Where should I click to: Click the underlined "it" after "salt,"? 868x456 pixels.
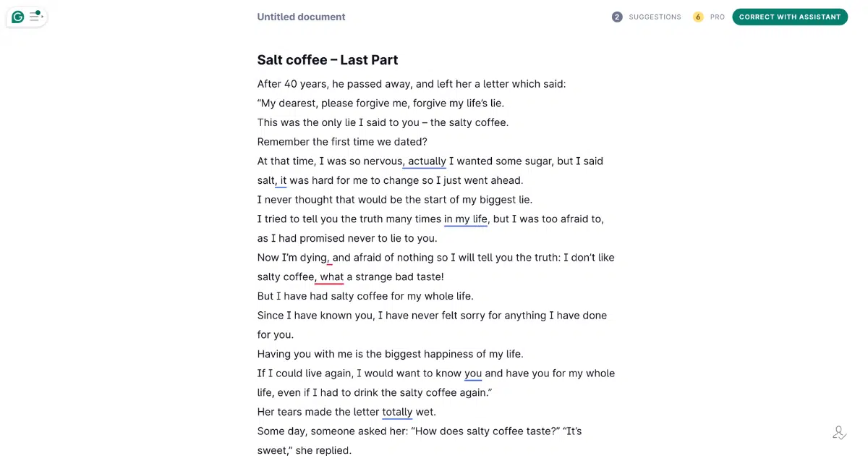tap(283, 180)
